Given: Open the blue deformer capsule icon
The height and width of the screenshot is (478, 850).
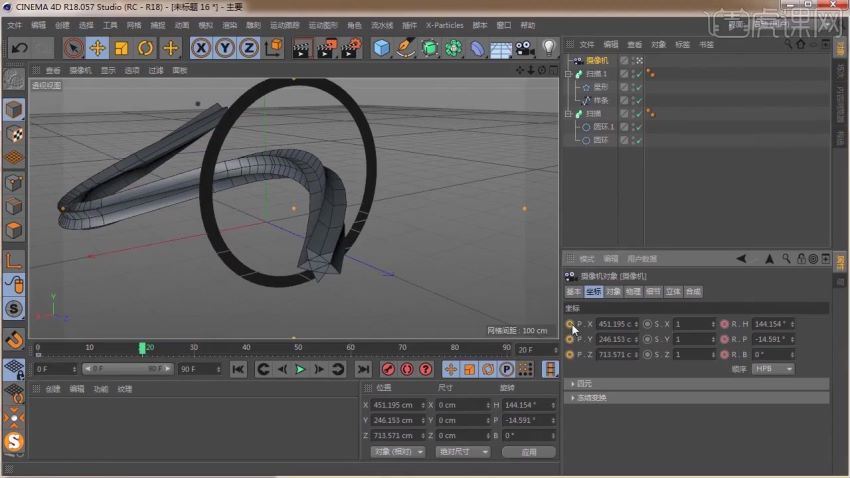Looking at the screenshot, I should pos(477,48).
